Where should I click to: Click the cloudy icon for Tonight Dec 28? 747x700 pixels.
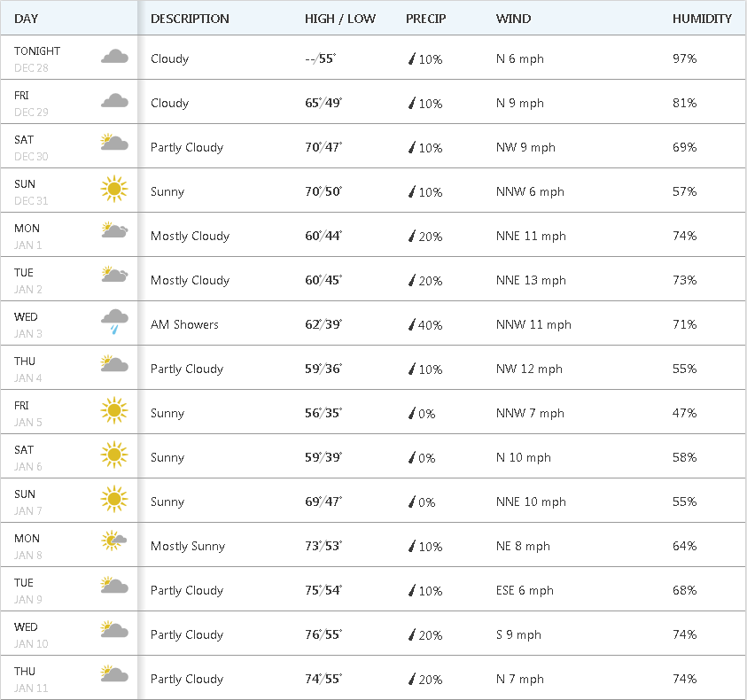pyautogui.click(x=114, y=57)
